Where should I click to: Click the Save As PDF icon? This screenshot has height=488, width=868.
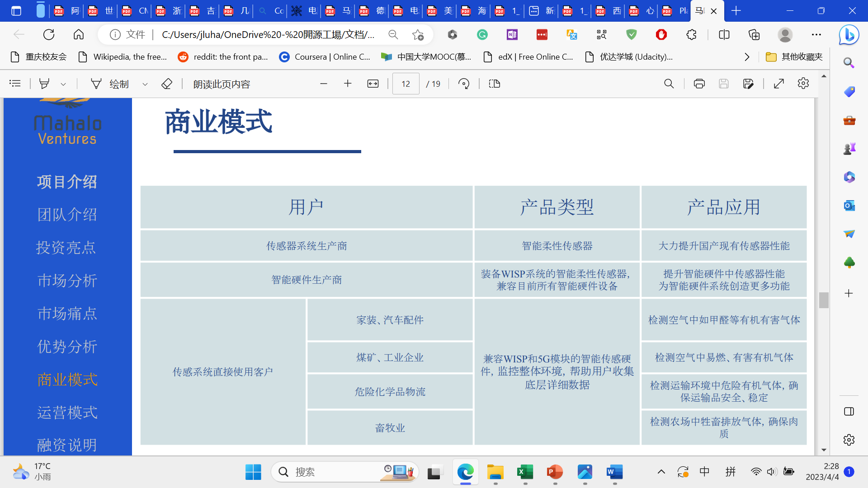[748, 84]
